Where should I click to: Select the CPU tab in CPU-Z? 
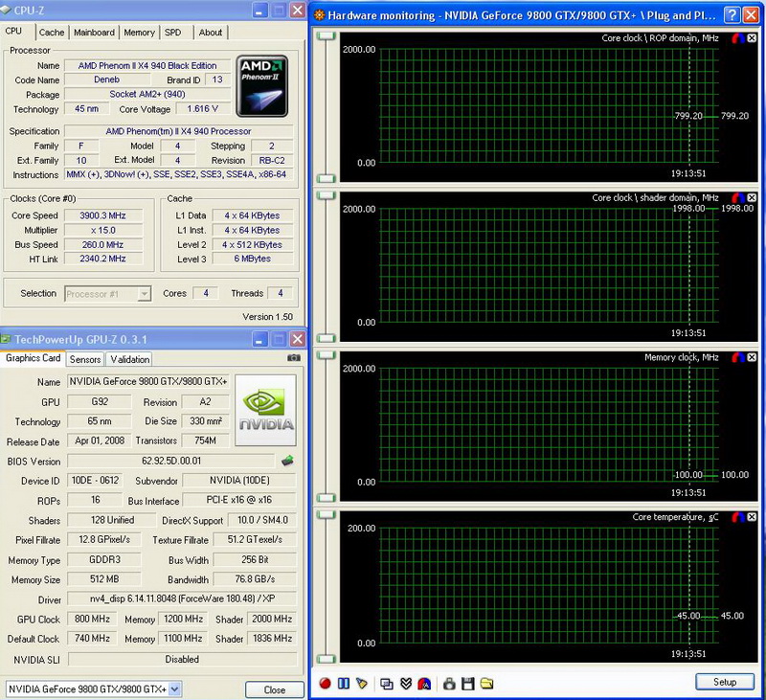click(x=13, y=32)
